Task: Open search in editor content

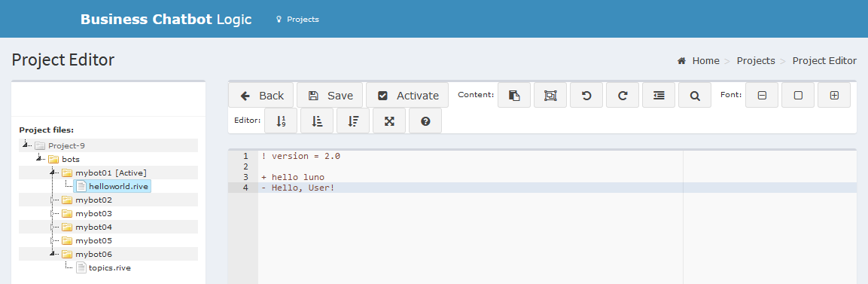Action: click(x=695, y=95)
